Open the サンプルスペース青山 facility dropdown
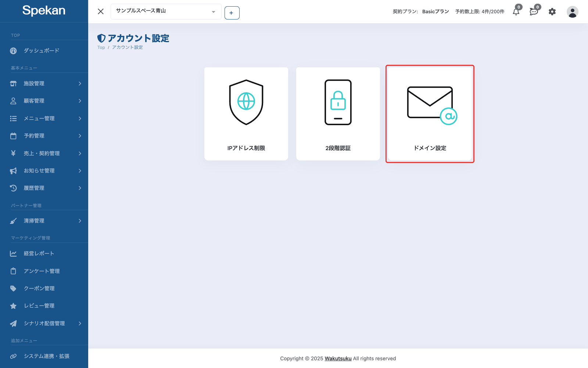 click(x=166, y=11)
